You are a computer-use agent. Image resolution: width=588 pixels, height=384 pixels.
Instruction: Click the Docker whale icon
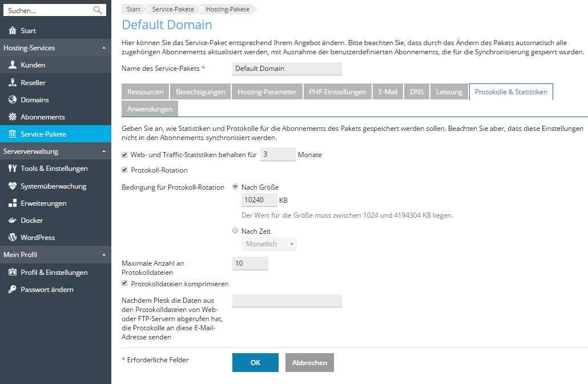pyautogui.click(x=13, y=221)
